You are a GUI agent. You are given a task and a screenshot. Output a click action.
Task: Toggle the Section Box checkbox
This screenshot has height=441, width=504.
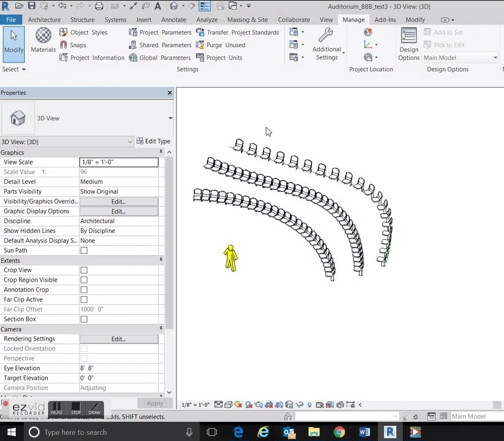(x=84, y=319)
